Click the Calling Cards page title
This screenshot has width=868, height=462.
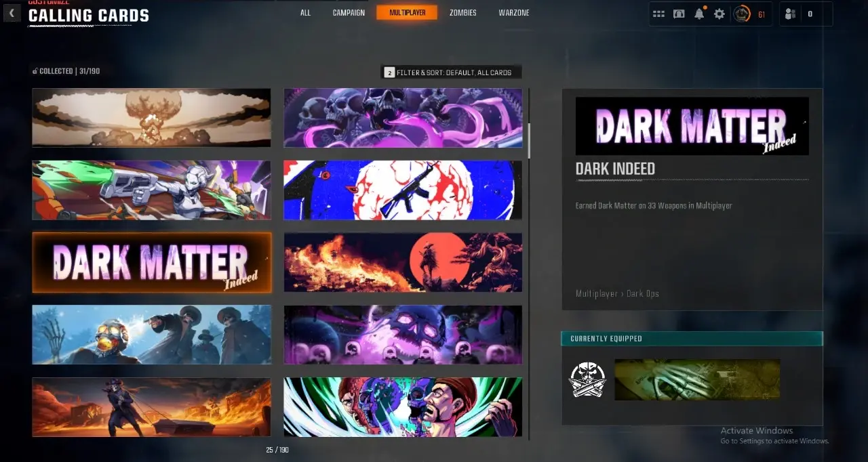coord(88,16)
